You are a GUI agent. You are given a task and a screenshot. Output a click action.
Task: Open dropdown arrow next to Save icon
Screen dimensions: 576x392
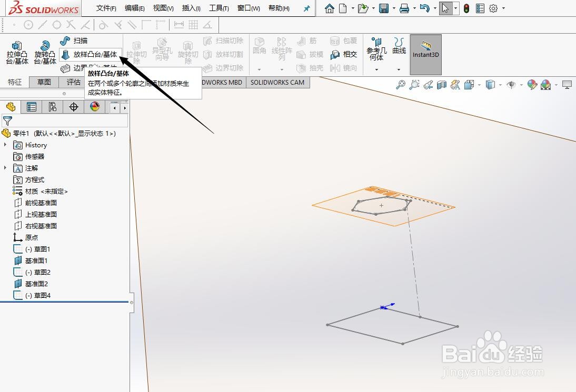[394, 8]
